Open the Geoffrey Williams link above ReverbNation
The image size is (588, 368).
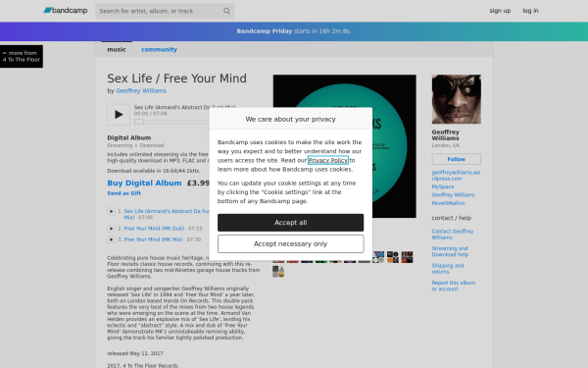coord(453,195)
